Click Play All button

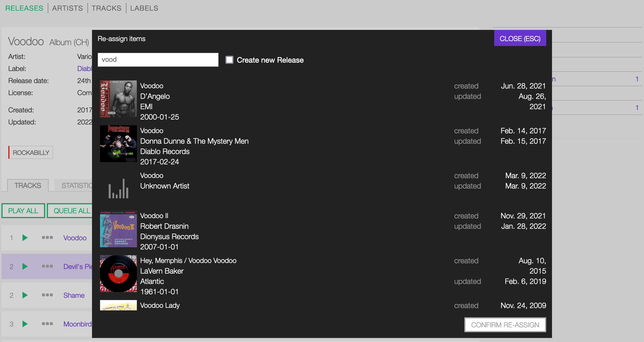[x=23, y=211]
